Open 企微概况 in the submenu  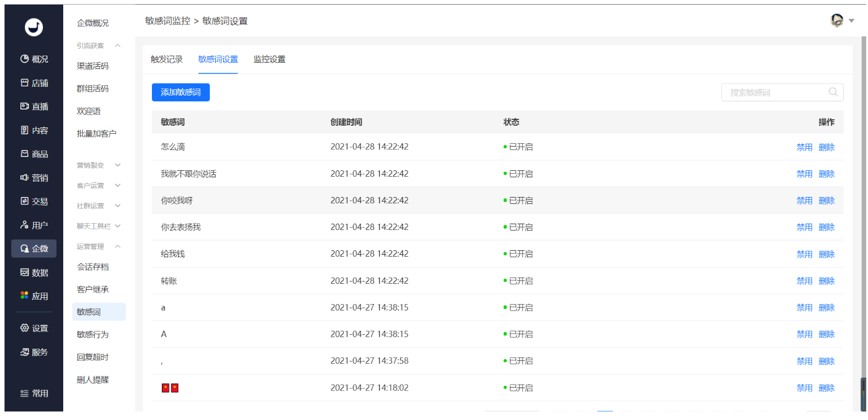point(93,23)
